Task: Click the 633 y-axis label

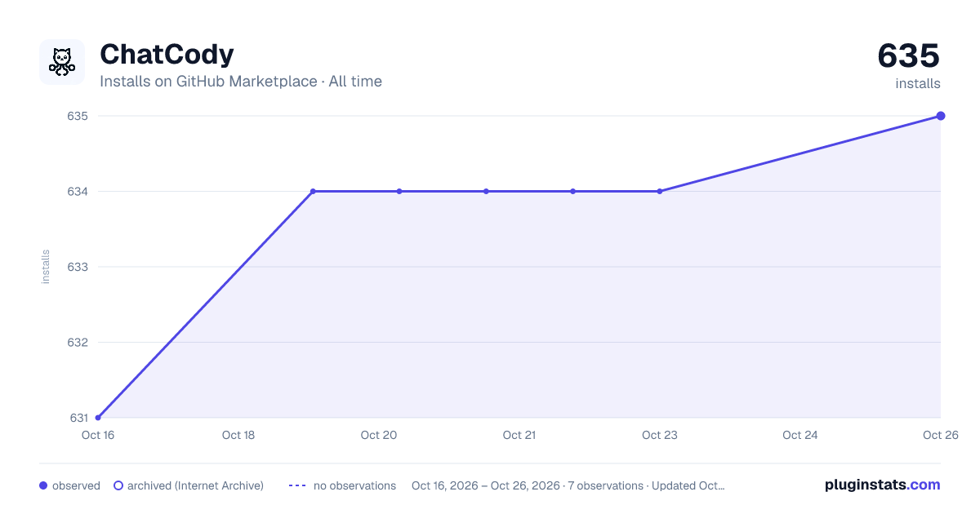Action: click(x=78, y=267)
